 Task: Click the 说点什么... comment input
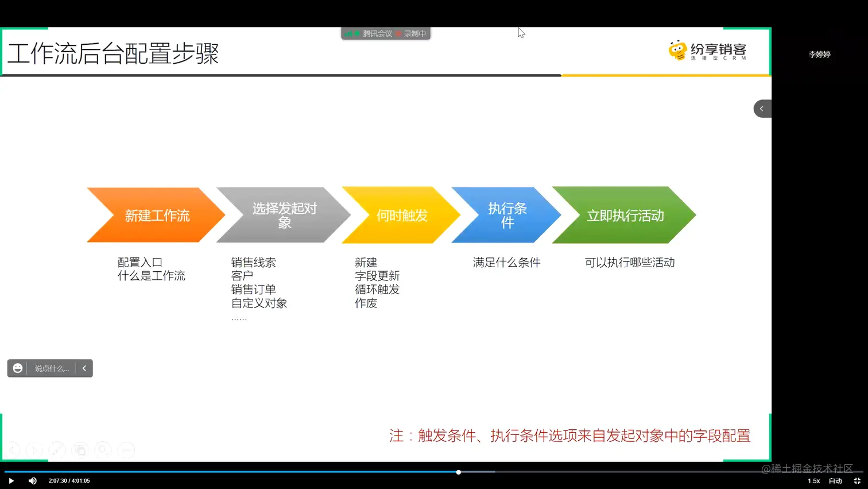(52, 368)
